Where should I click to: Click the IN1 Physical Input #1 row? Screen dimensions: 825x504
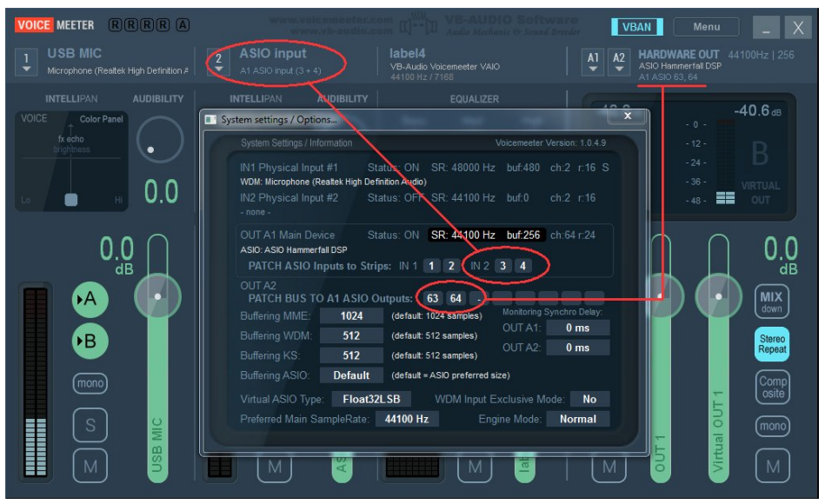pos(423,168)
